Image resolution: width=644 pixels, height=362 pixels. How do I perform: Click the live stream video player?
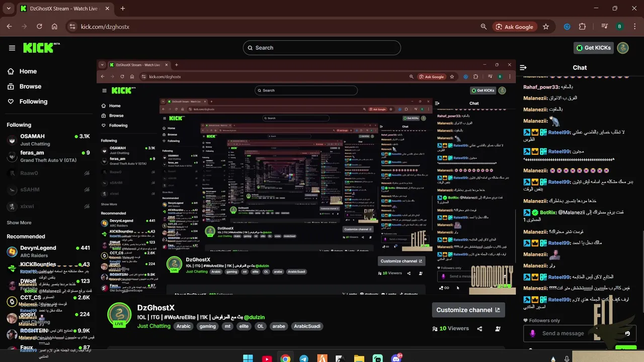306,177
